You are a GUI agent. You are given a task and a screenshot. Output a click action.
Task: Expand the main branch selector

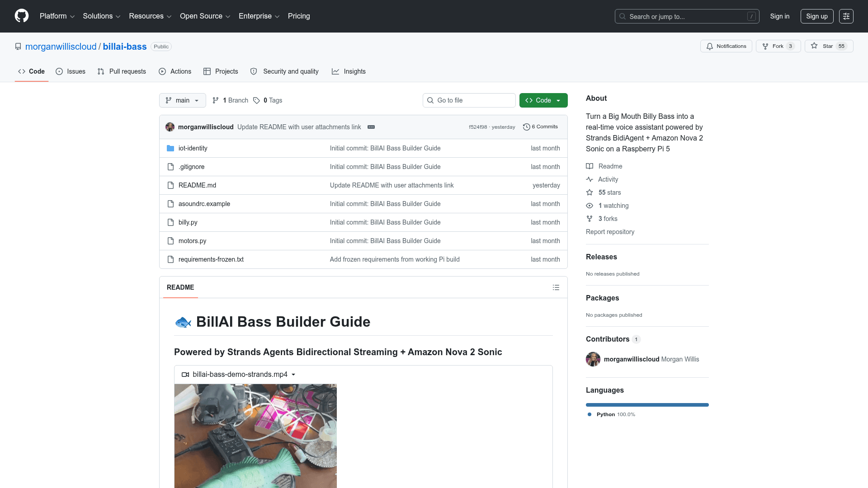click(183, 100)
